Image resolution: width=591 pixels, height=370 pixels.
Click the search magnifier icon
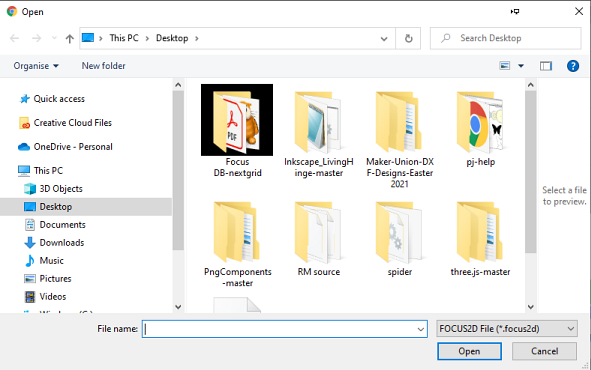click(446, 38)
